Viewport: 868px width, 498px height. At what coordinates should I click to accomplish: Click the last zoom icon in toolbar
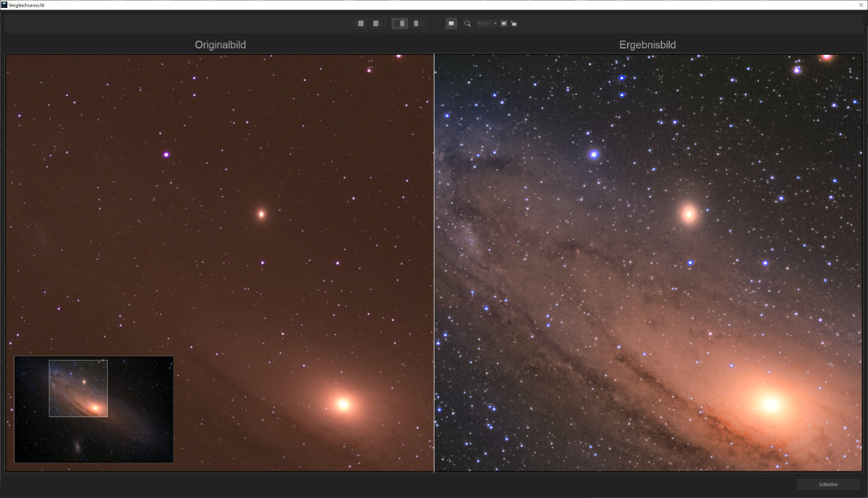coord(514,24)
